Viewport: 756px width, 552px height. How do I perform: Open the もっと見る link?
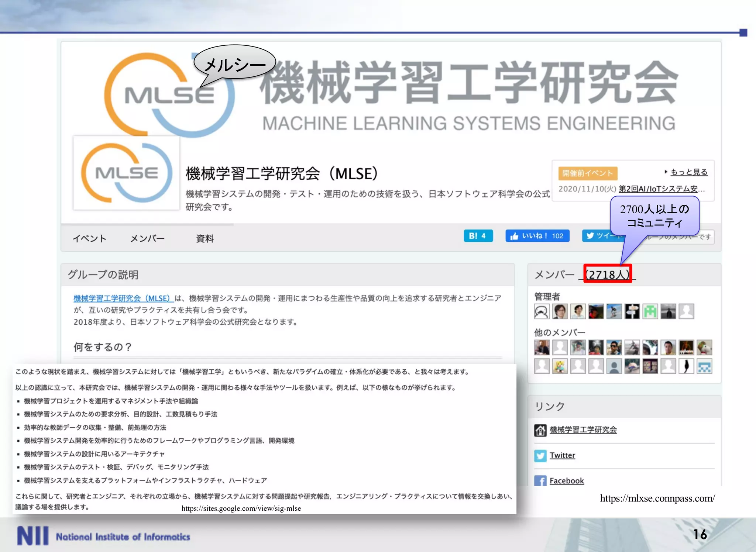pos(689,172)
